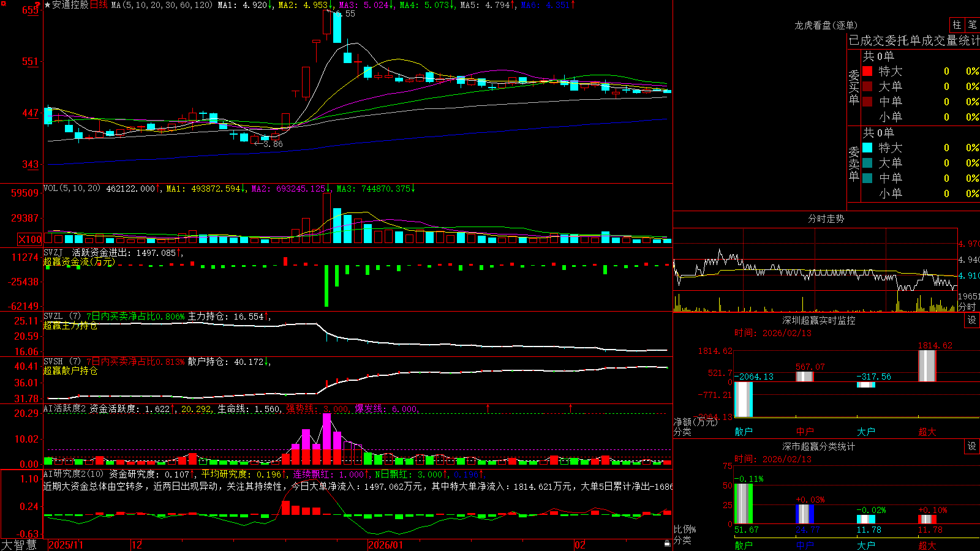
Task: Click the dark red 中单 buy-order swatch
Action: click(x=867, y=102)
